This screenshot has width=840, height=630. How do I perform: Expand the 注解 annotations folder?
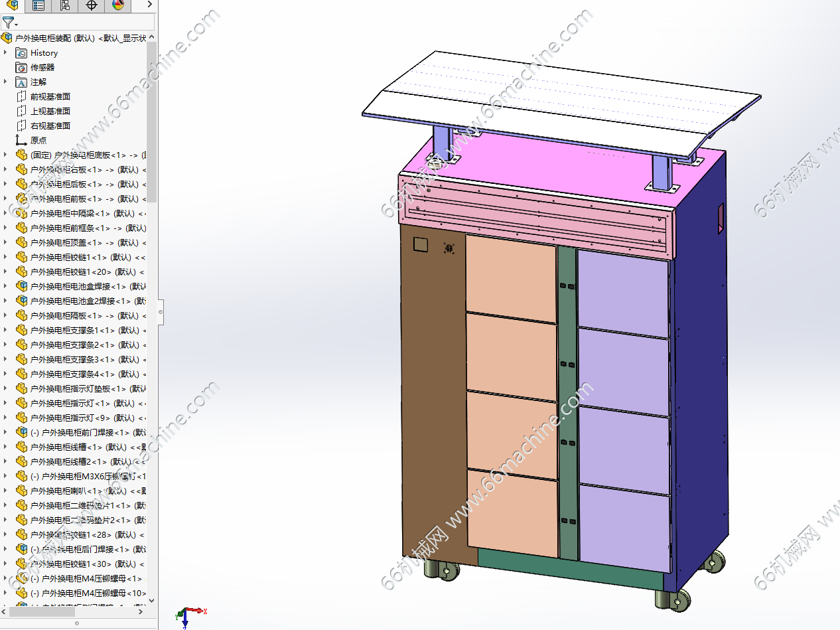point(6,82)
